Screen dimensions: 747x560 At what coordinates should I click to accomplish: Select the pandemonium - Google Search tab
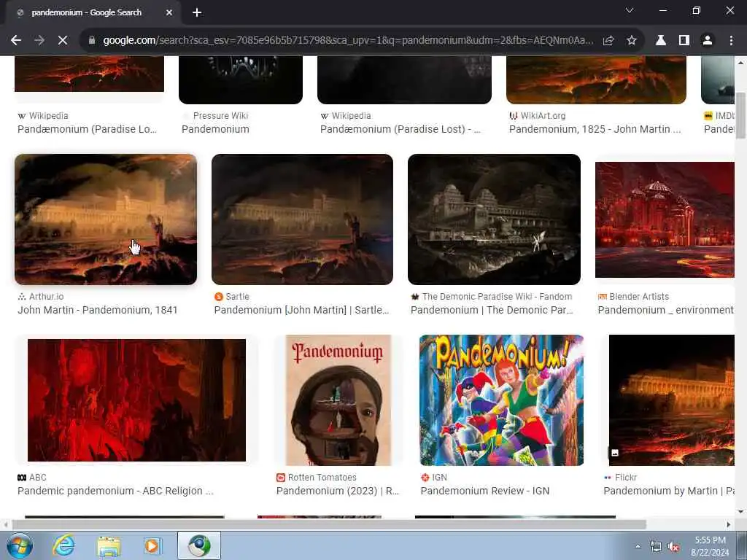93,13
